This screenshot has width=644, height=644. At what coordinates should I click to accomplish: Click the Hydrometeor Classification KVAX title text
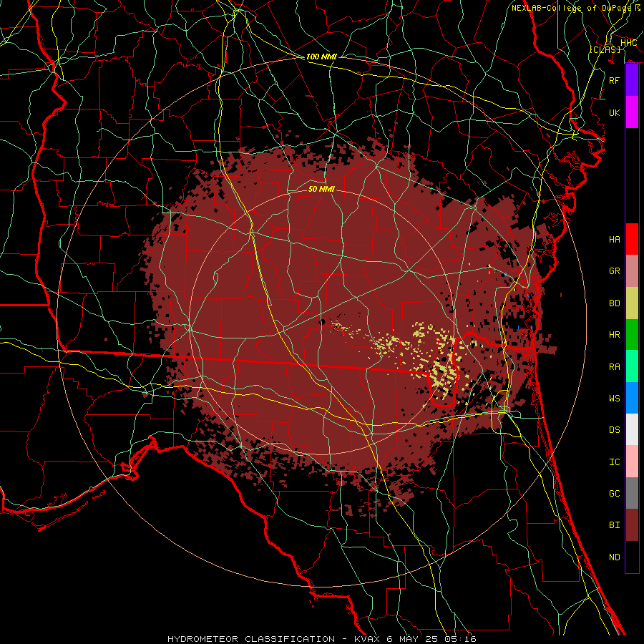click(x=322, y=639)
